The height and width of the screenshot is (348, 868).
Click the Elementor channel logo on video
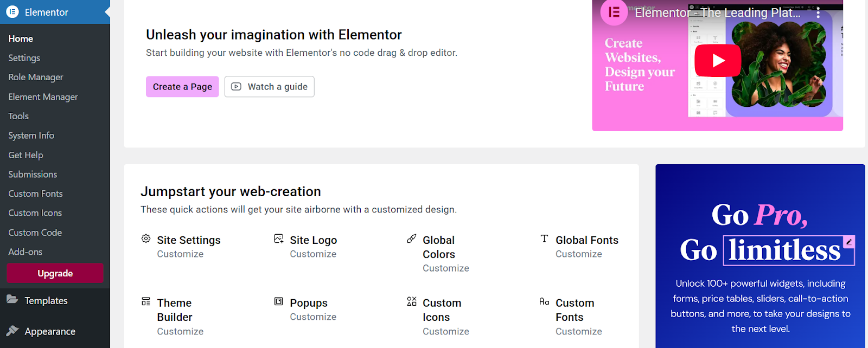(614, 12)
